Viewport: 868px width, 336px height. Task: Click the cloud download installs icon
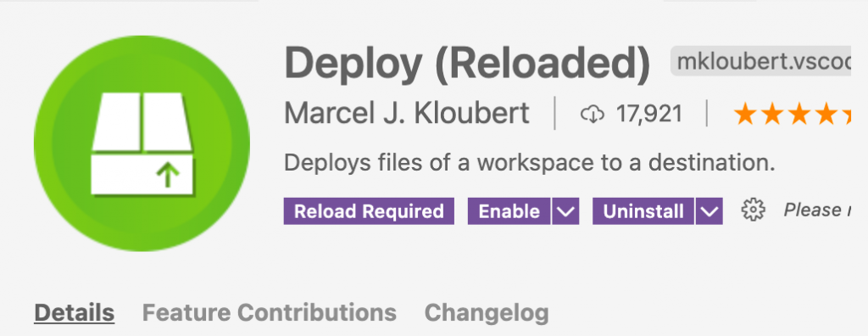tap(593, 115)
